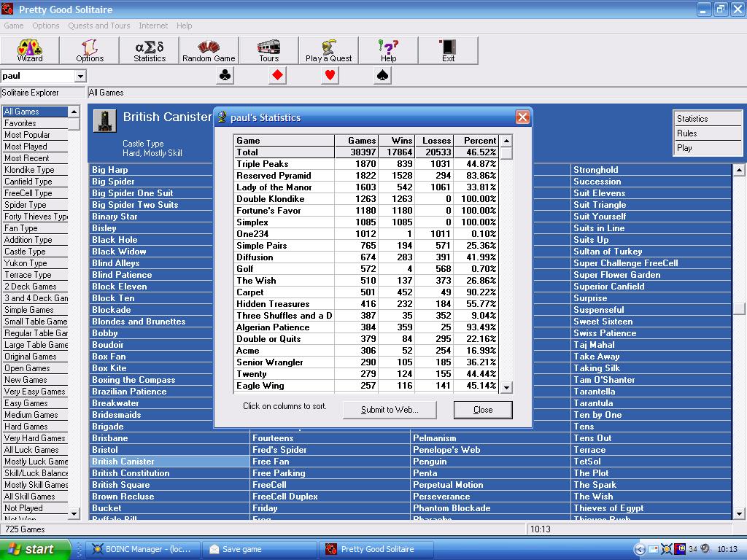Viewport: 747px width, 560px height.
Task: Select the Eagle Wing statistics row
Action: click(366, 386)
